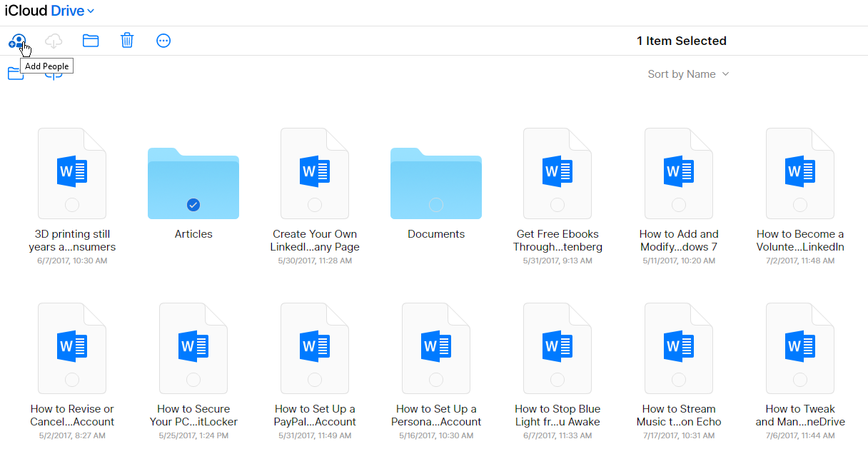Open the iCloud Drive app switcher dropdown
Image resolution: width=868 pixels, height=449 pixels.
[x=49, y=11]
